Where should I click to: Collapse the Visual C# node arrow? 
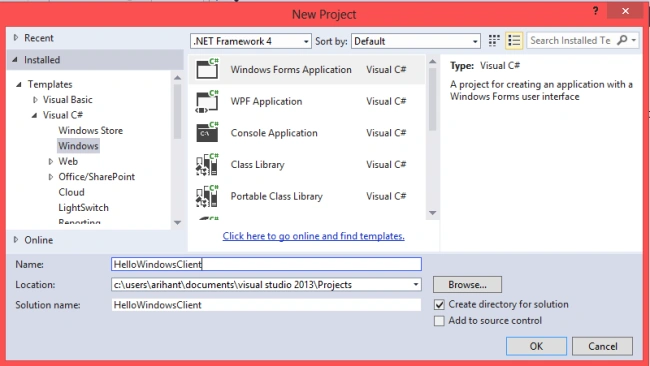pos(34,115)
